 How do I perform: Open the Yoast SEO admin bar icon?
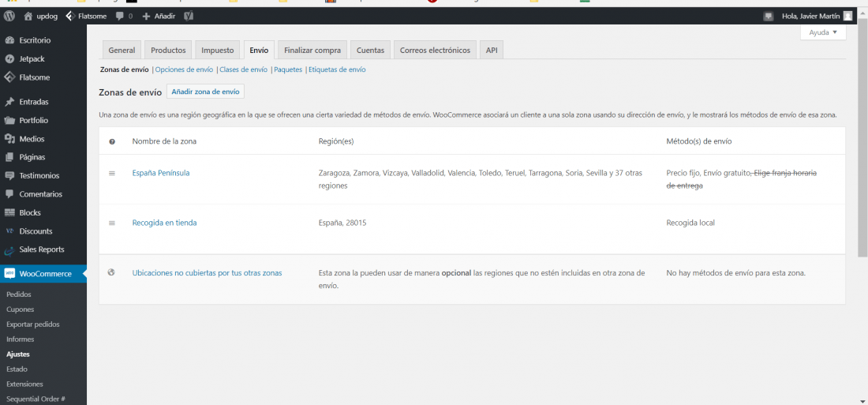tap(189, 16)
